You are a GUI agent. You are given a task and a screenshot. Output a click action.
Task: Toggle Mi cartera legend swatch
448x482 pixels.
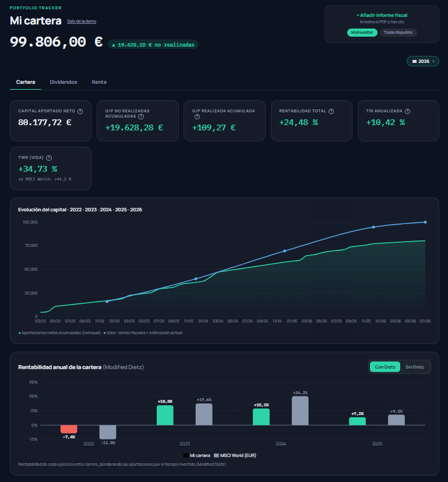(x=186, y=456)
